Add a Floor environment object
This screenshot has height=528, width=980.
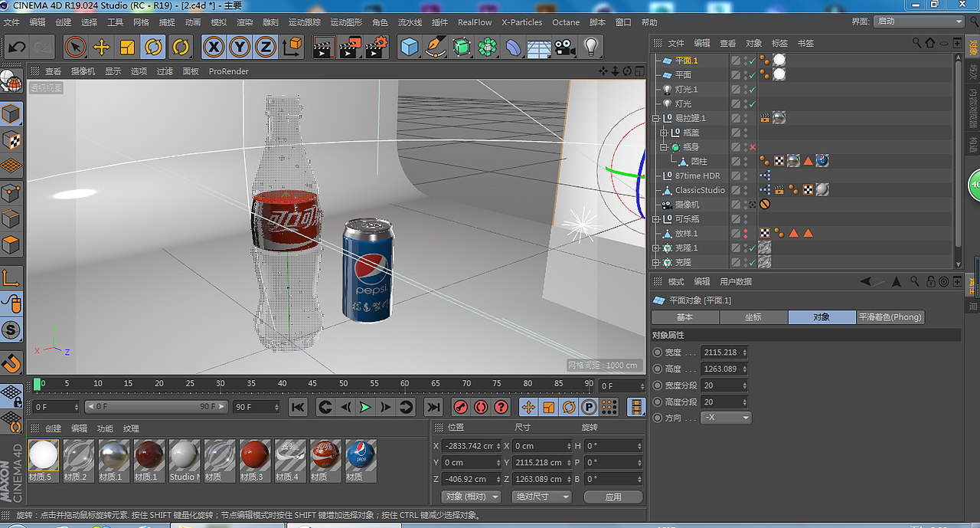coord(539,47)
